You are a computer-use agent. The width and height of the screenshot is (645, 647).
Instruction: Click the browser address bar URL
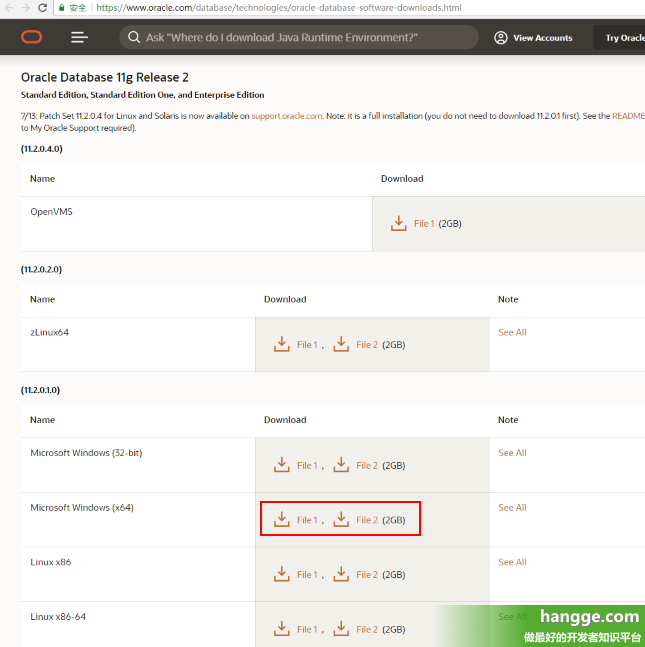[x=278, y=8]
